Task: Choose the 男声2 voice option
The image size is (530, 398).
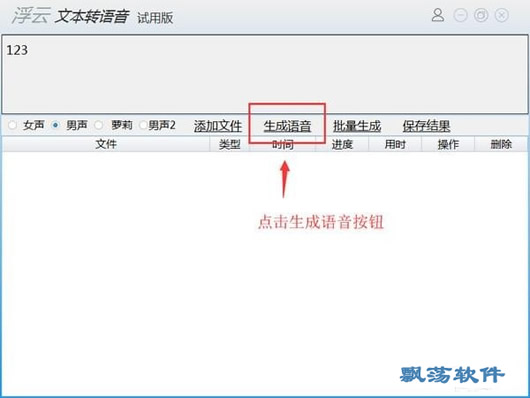Action: [143, 125]
